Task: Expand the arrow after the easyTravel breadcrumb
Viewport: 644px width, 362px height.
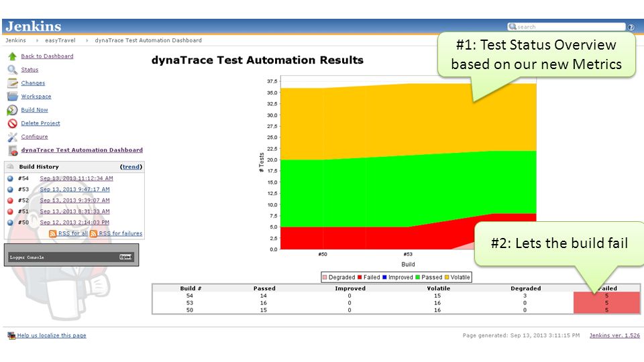Action: tap(87, 41)
